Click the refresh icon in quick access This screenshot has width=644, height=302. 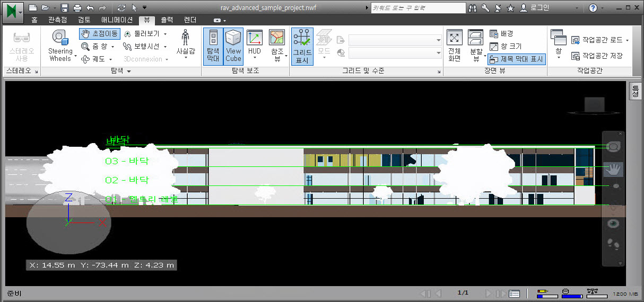(121, 8)
